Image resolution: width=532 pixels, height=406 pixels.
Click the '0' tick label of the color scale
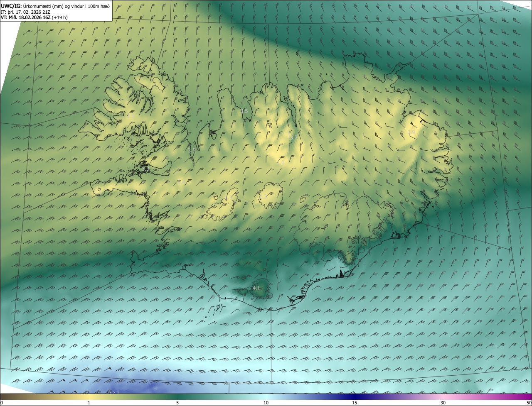pos(2,403)
